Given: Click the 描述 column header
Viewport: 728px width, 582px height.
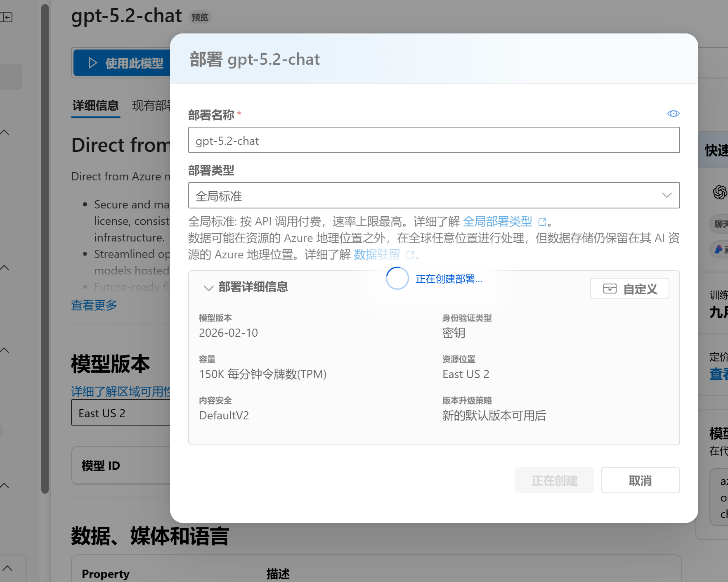Looking at the screenshot, I should [x=278, y=574].
